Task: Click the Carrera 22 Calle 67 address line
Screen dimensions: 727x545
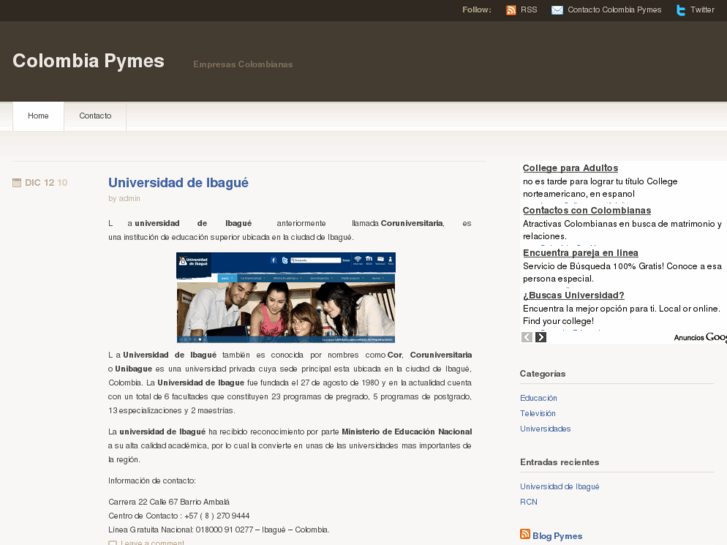Action: coord(169,502)
